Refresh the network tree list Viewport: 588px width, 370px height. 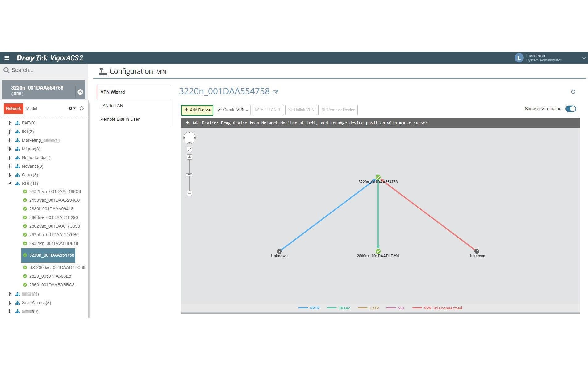pyautogui.click(x=81, y=108)
